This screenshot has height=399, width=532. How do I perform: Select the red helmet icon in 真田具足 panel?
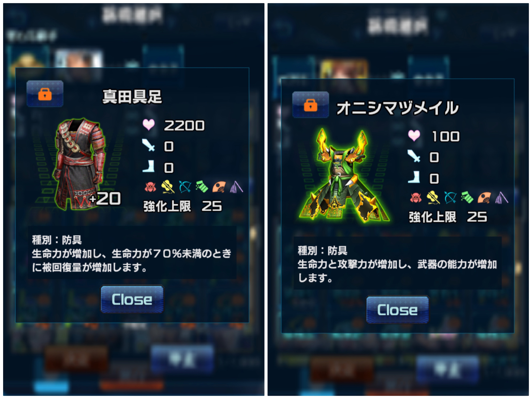(150, 187)
